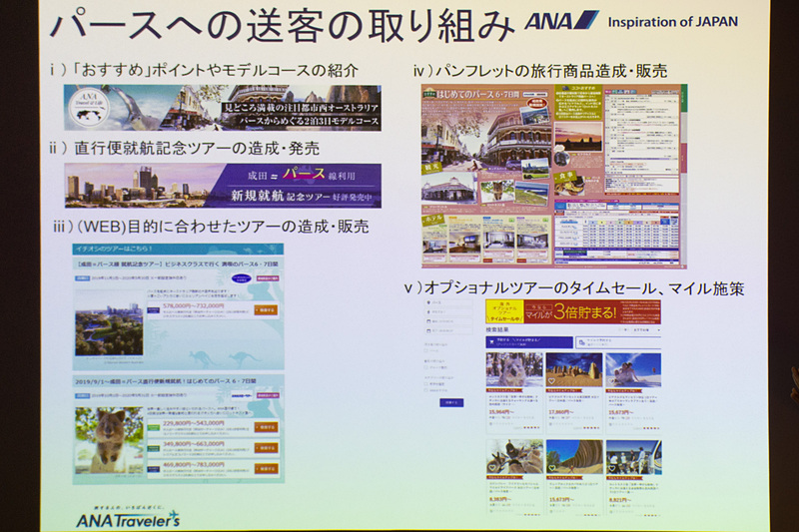The height and width of the screenshot is (532, 799).
Task: Click the blue oval badge on business class tour
Action: 242,278
